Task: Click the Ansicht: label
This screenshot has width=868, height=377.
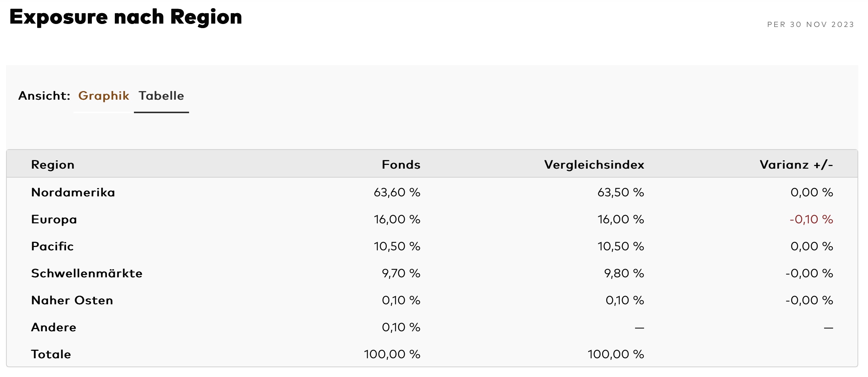Action: pyautogui.click(x=44, y=96)
